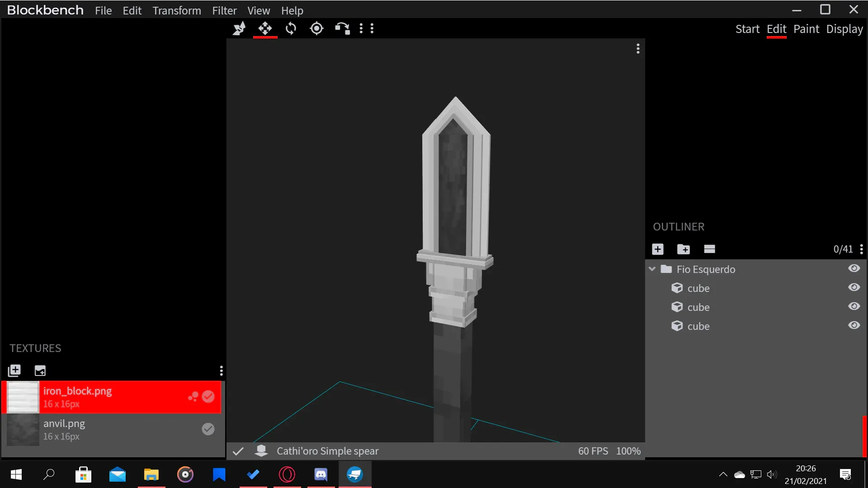Toggle iron_block.png saved checkmark
This screenshot has width=868, height=488.
click(x=208, y=397)
